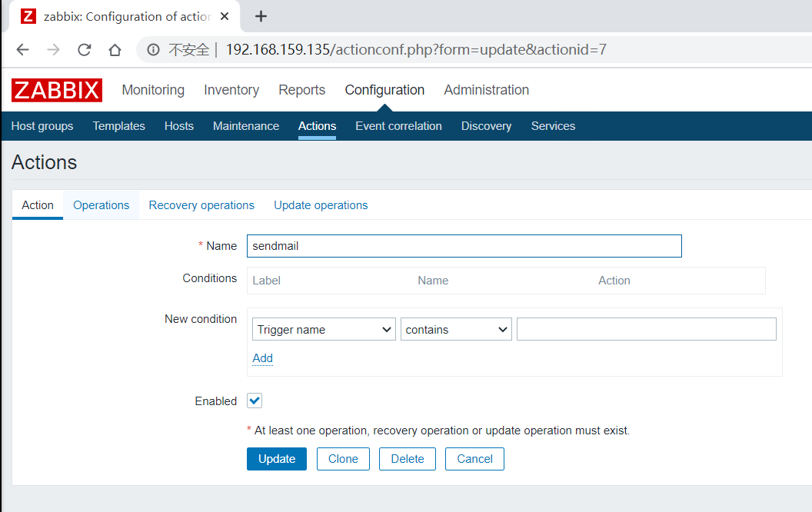
Task: Click the Clone button
Action: (x=343, y=459)
